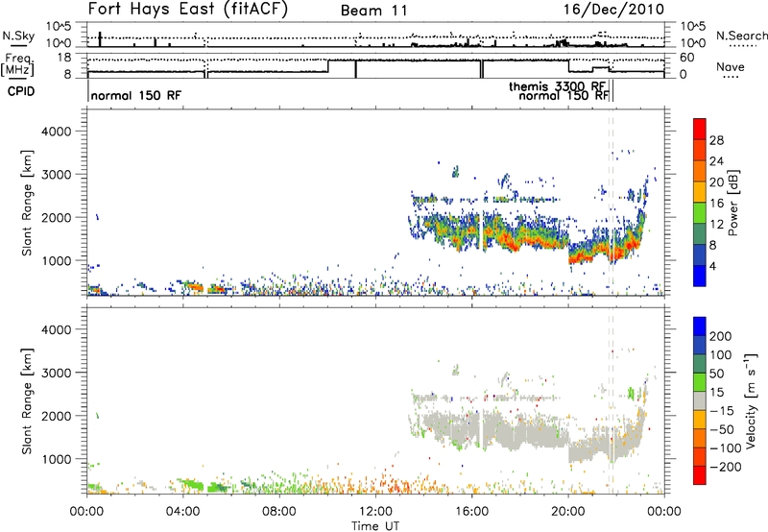Click the red -200 m/s velocity swatch
The width and height of the screenshot is (768, 532).
(x=700, y=475)
